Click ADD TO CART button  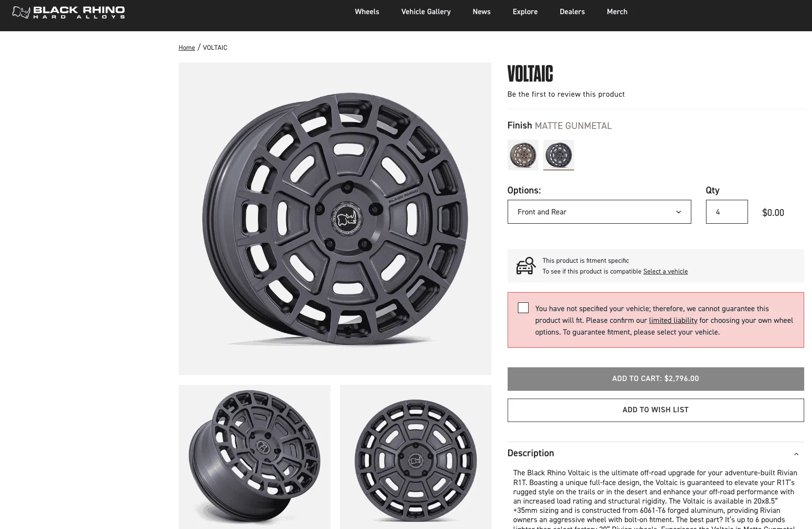[656, 379]
